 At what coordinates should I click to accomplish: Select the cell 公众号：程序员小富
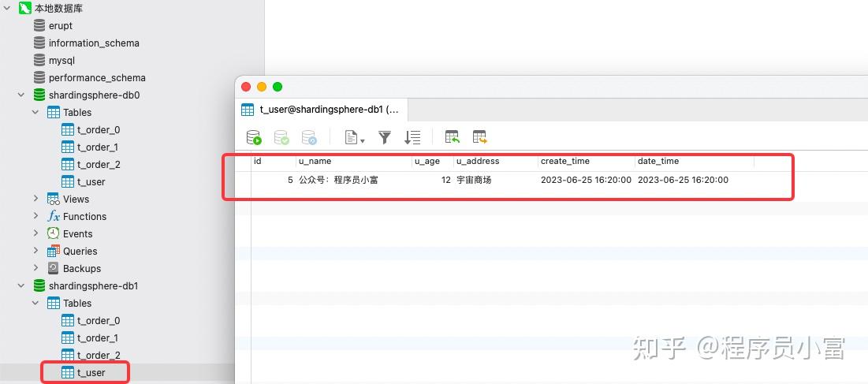coord(338,180)
